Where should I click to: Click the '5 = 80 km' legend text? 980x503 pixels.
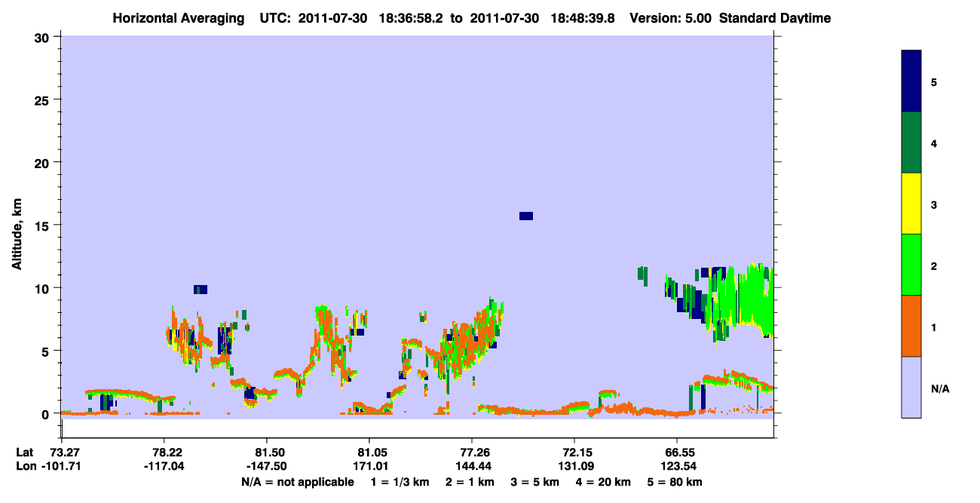[675, 482]
